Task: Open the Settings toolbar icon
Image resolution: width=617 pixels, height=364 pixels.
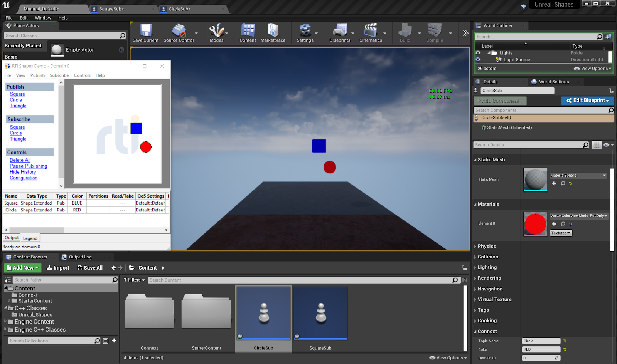Action: pyautogui.click(x=305, y=33)
